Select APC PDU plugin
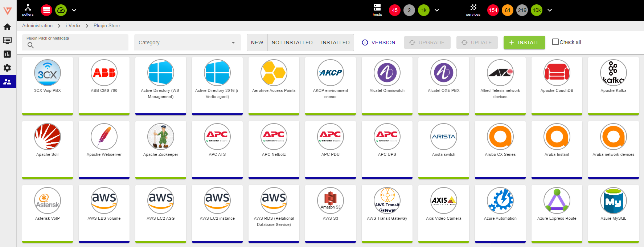Screen dimensions: 644x247 [331, 150]
